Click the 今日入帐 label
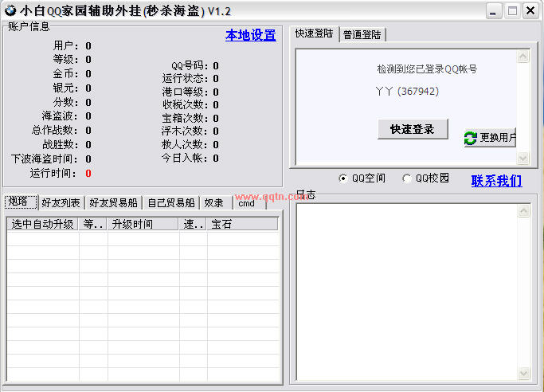This screenshot has width=544, height=392. tap(185, 158)
